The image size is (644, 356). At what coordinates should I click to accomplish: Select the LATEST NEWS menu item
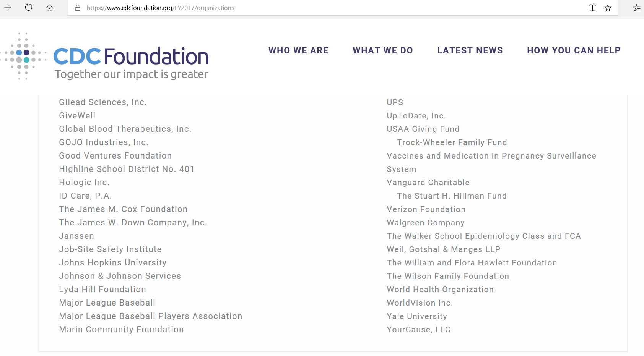tap(470, 50)
